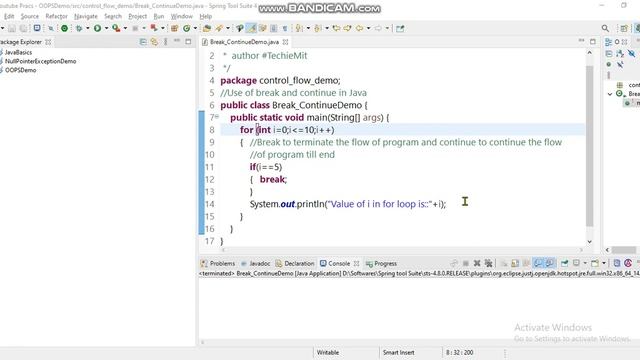Image resolution: width=640 pixels, height=360 pixels.
Task: Select the NullPointerExceptionDemo project
Action: pos(40,61)
